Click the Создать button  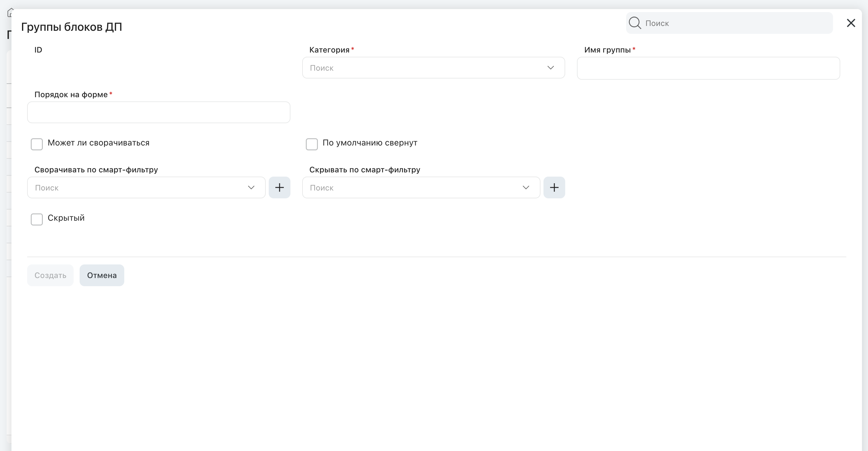pos(50,275)
